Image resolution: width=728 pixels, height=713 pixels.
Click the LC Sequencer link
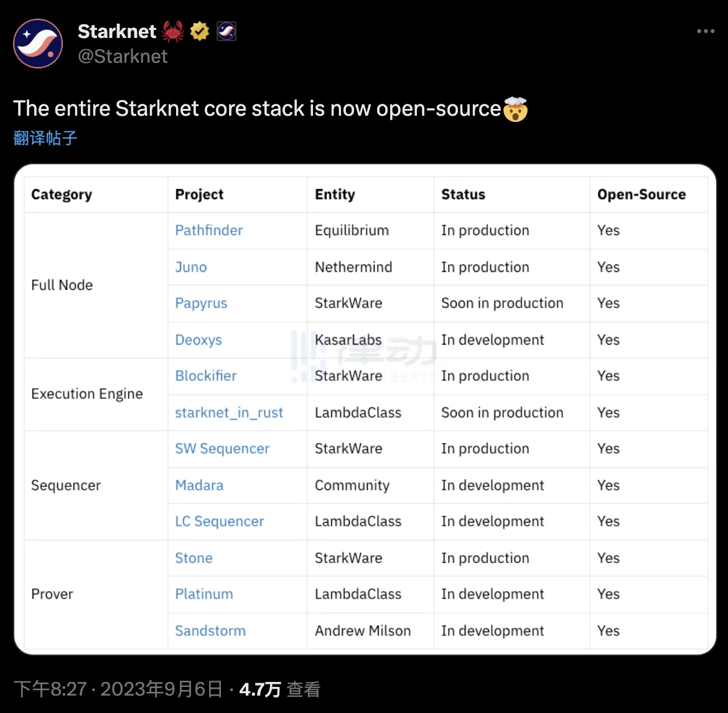(220, 521)
